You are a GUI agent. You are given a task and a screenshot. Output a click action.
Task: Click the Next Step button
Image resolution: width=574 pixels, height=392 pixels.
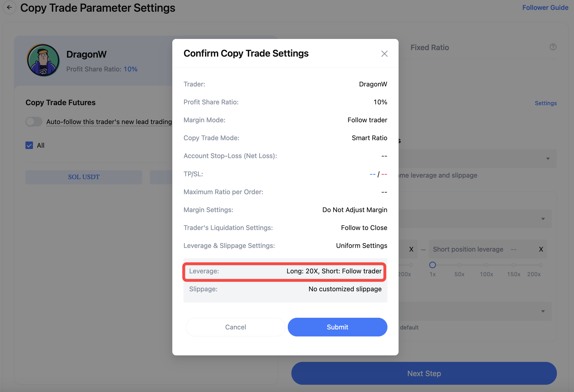click(424, 373)
